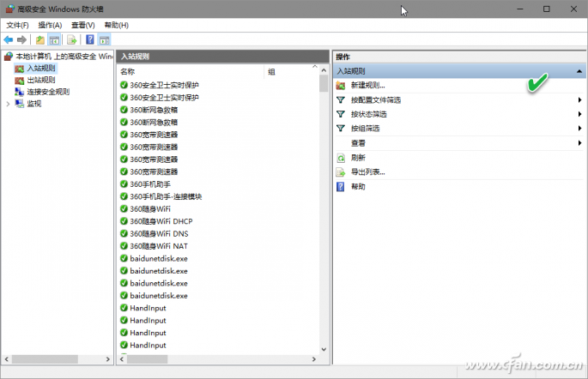Click funnel icon beside 按配置文件筛选
Image resolution: width=588 pixels, height=379 pixels.
[341, 100]
